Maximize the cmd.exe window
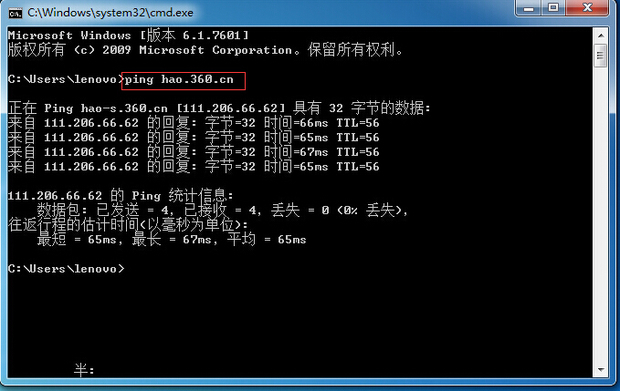 [554, 8]
